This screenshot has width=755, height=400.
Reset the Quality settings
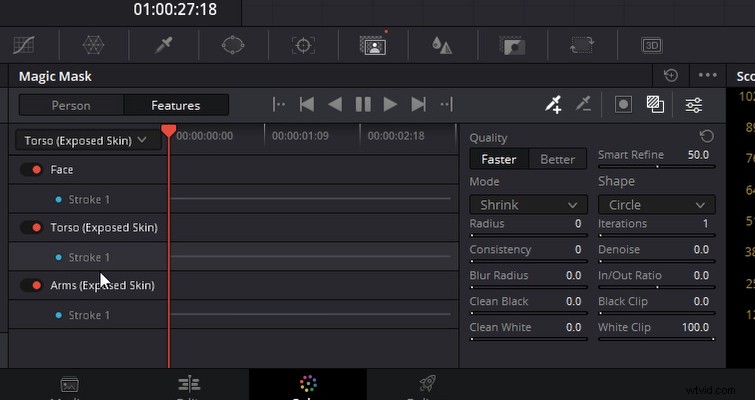(706, 136)
